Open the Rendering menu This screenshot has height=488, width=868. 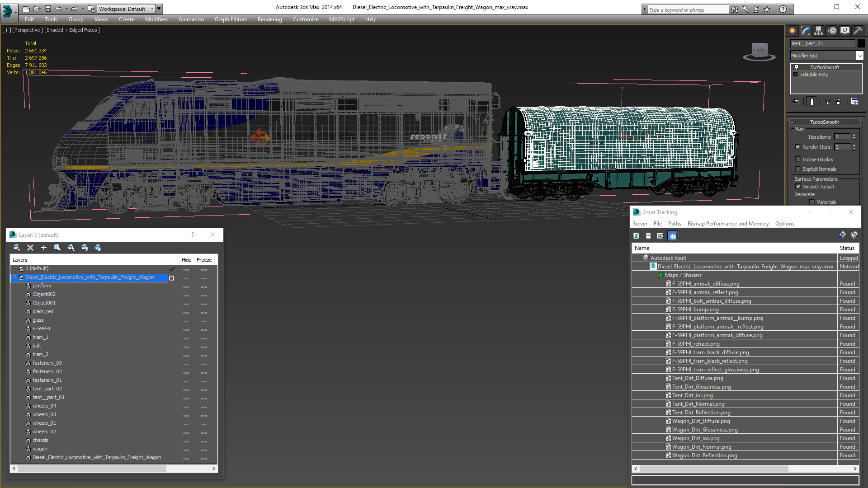(270, 19)
